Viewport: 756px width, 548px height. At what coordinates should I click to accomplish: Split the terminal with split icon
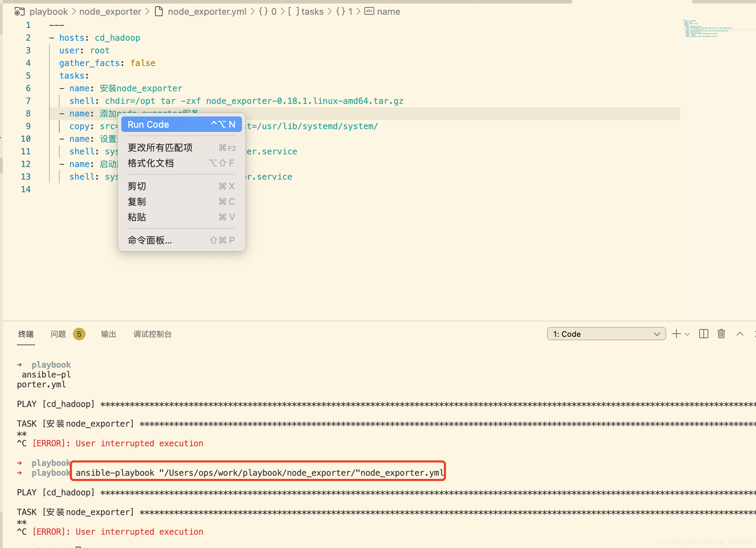(703, 334)
